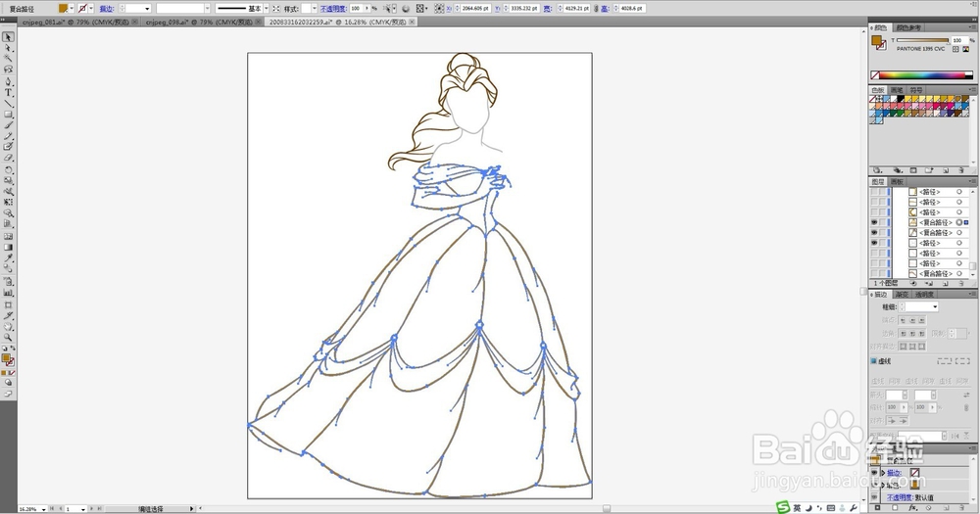Select the Line Segment tool
The height and width of the screenshot is (514, 980).
[x=8, y=103]
